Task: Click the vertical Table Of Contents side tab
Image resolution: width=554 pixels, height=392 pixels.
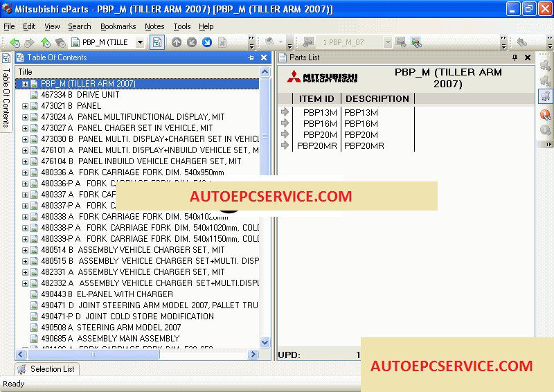Action: pos(6,92)
